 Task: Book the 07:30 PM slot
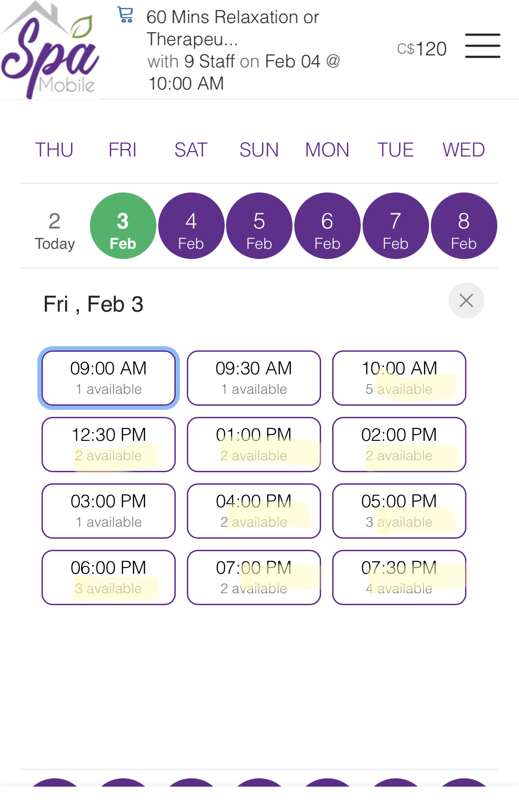coord(399,577)
